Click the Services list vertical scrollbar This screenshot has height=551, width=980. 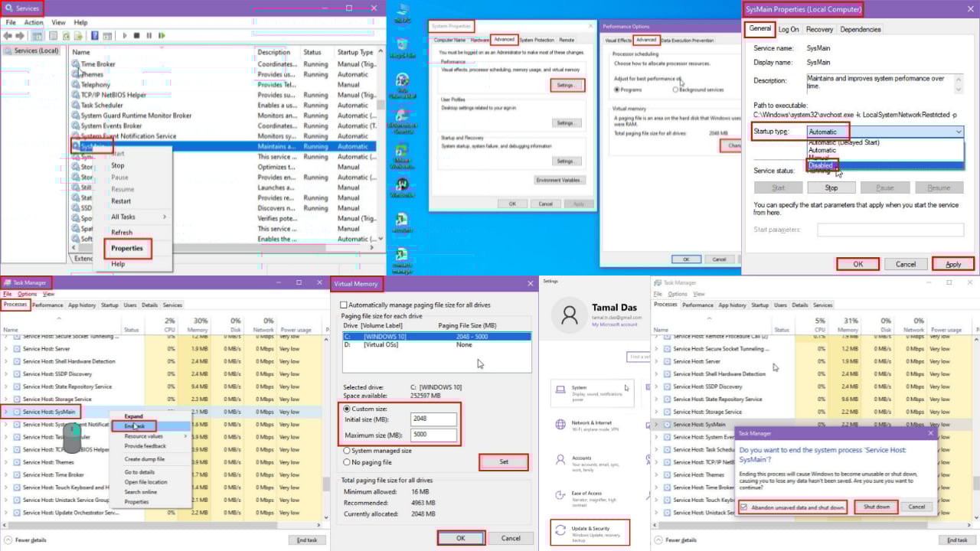381,145
